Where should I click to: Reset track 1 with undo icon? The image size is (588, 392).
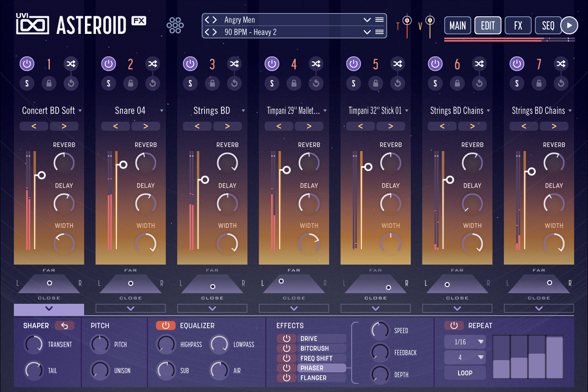click(71, 83)
